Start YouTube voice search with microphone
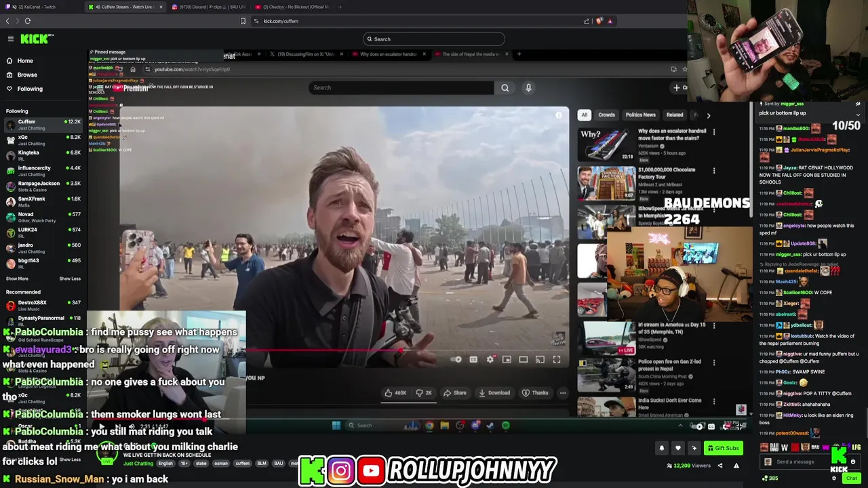 (528, 87)
